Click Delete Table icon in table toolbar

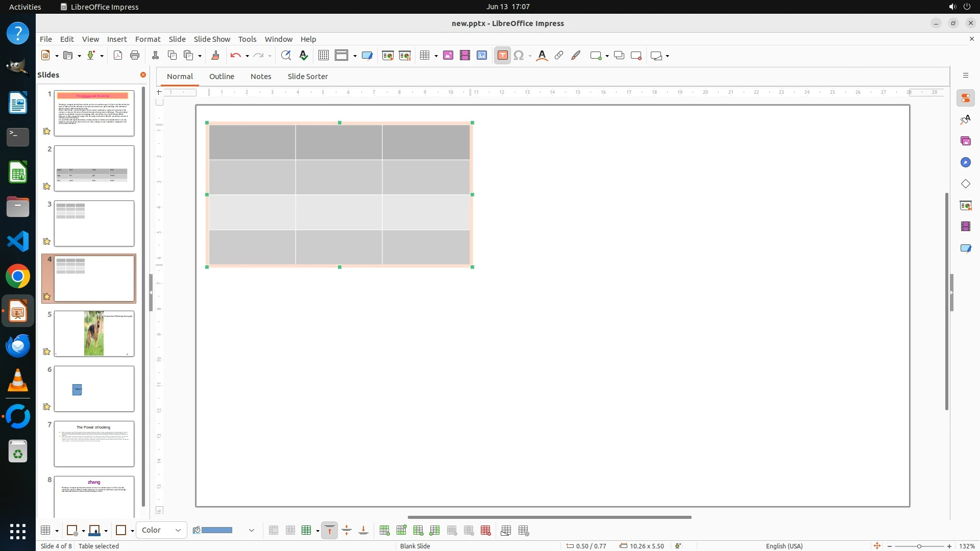click(486, 531)
